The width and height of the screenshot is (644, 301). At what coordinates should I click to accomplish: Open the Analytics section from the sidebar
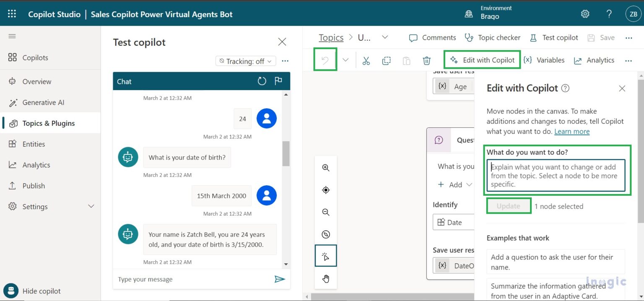35,165
